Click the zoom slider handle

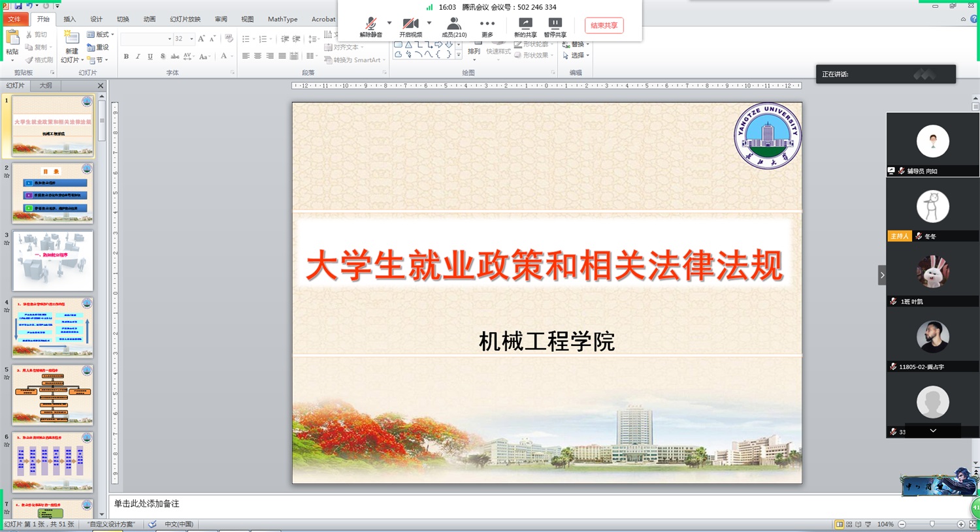point(932,524)
